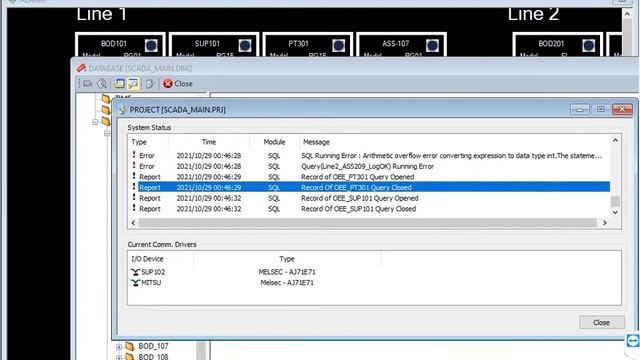Select the 'Record Of OEE_SUP101 Query Closed' row

coord(369,209)
